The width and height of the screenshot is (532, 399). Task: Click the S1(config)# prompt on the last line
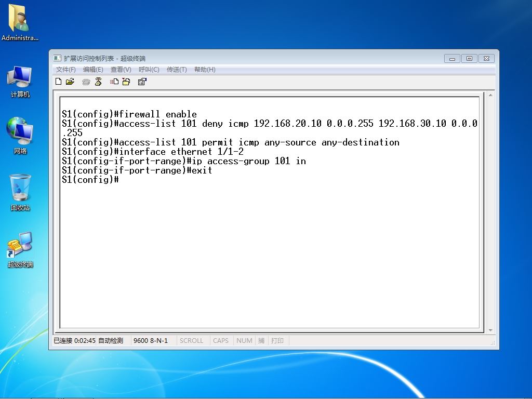pos(90,180)
